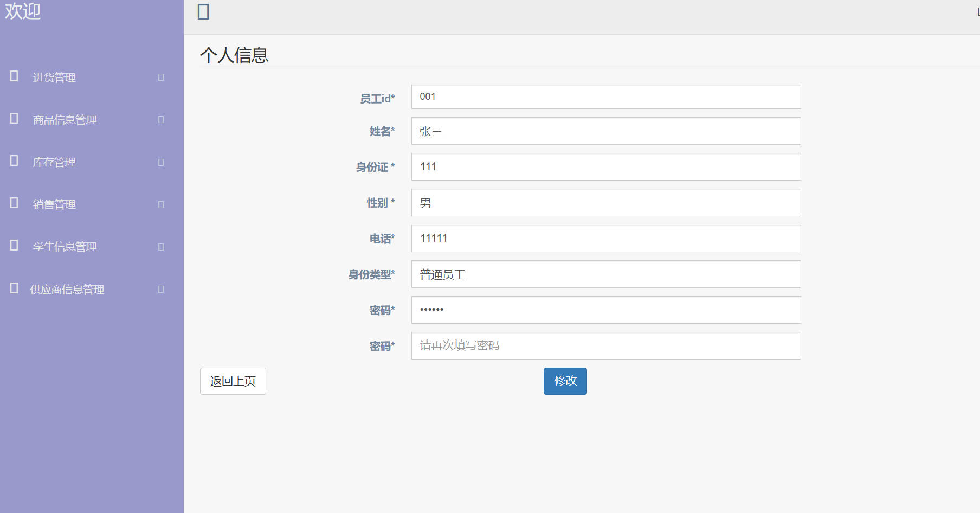The width and height of the screenshot is (980, 513).
Task: Expand the 商品信息管理 menu
Action: 160,120
